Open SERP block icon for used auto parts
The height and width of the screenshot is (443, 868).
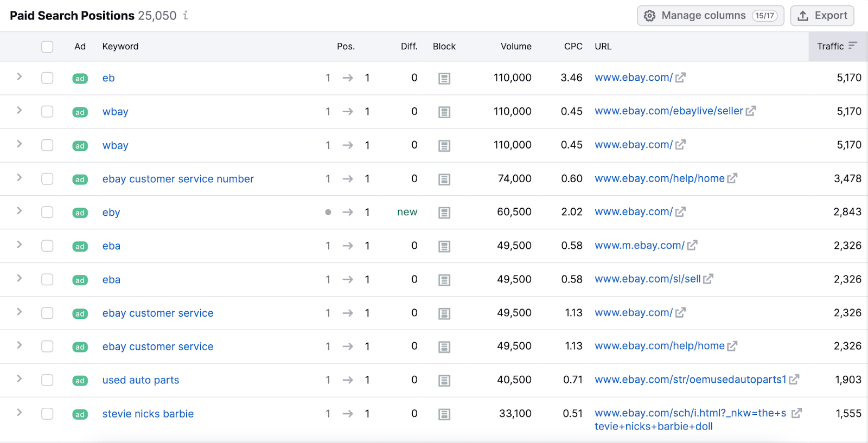pyautogui.click(x=444, y=381)
